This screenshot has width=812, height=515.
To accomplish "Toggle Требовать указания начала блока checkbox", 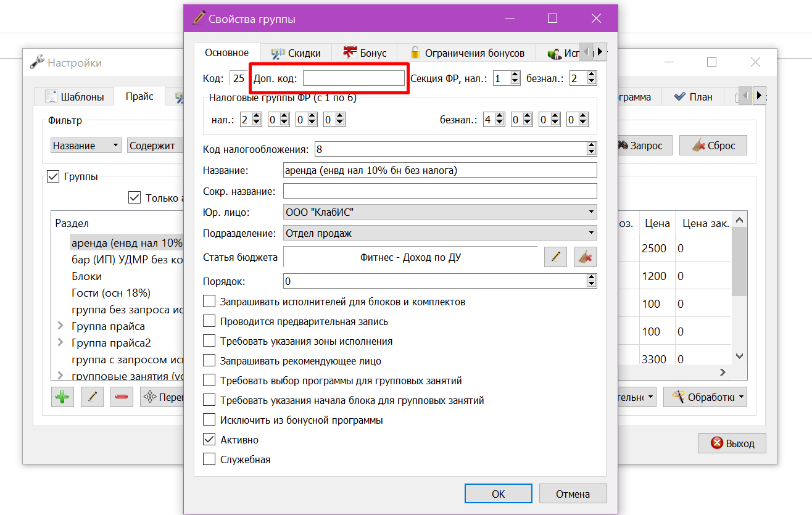I will click(x=209, y=400).
